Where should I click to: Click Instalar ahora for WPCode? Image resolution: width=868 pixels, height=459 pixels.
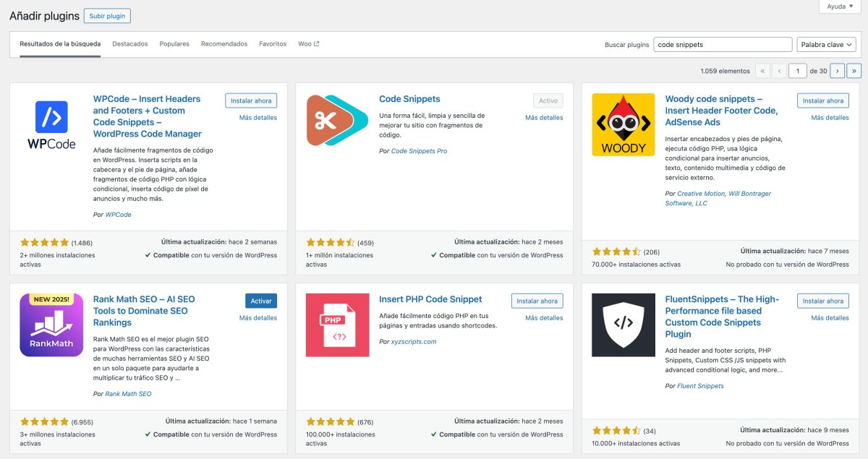point(250,100)
